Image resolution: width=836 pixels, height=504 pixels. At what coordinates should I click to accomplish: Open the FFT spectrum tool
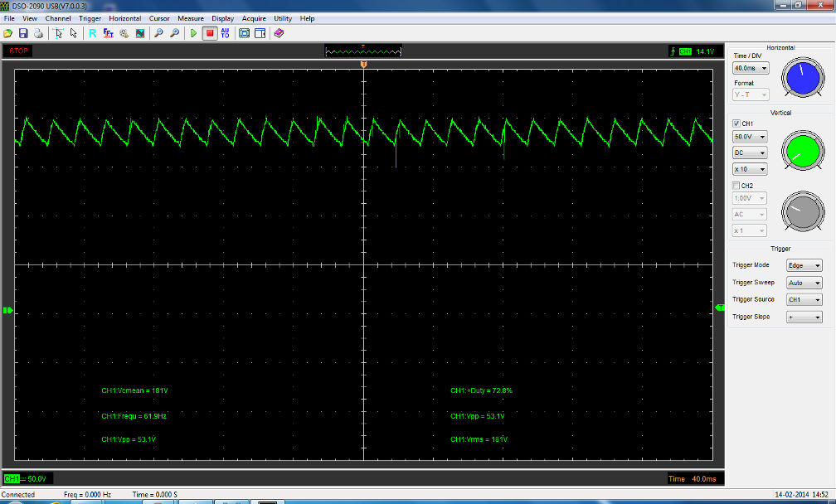[108, 33]
